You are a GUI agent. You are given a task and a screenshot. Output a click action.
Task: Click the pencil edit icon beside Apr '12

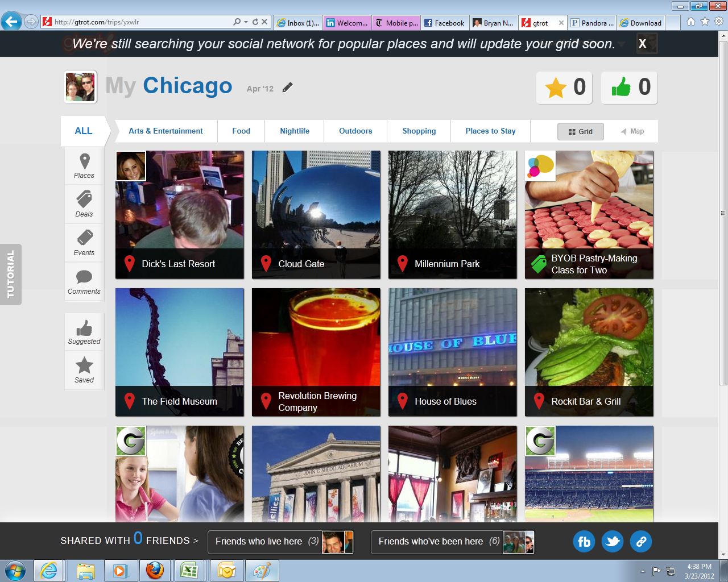pos(288,88)
